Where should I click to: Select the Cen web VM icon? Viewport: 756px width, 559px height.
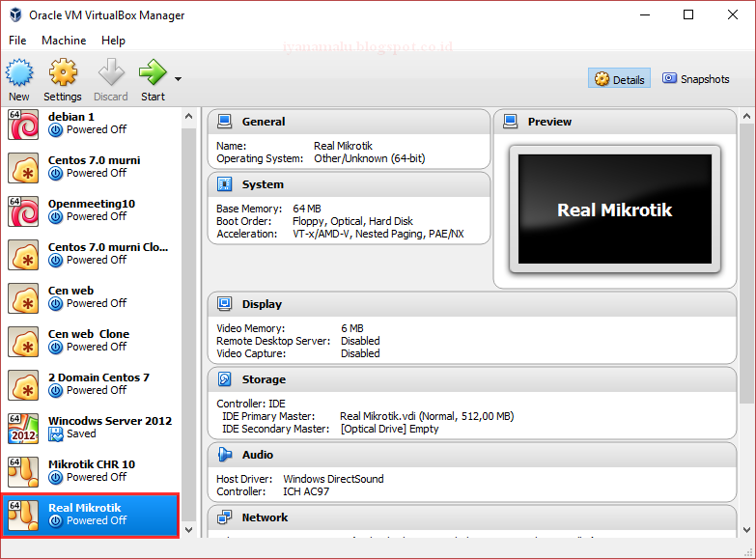point(23,298)
